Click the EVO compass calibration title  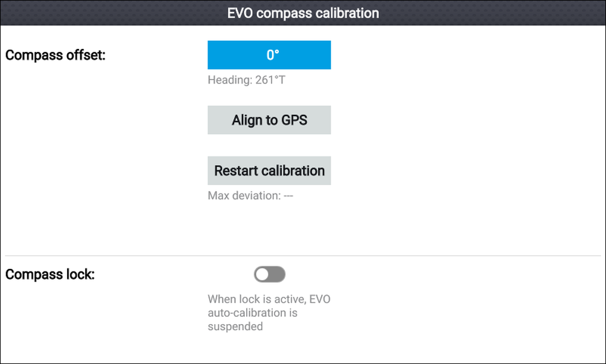303,13
